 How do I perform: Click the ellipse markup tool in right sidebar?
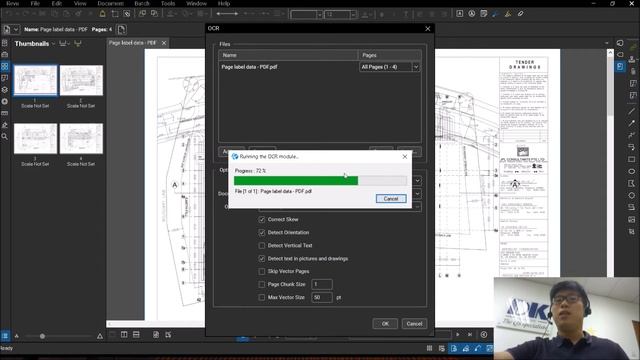pyautogui.click(x=631, y=171)
